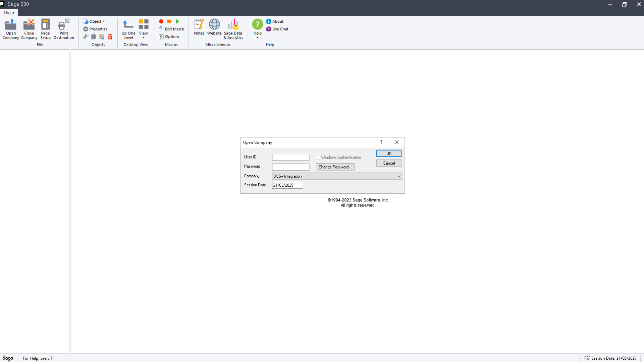This screenshot has width=644, height=362.
Task: Click the Session Date field
Action: (287, 185)
